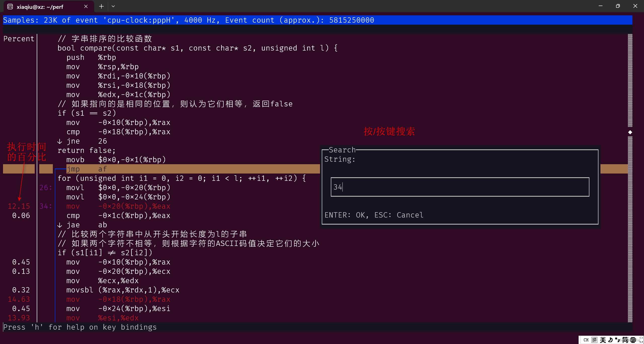Click the 'jne 26' jump instruction line
Image resolution: width=644 pixels, height=344 pixels.
pyautogui.click(x=82, y=141)
